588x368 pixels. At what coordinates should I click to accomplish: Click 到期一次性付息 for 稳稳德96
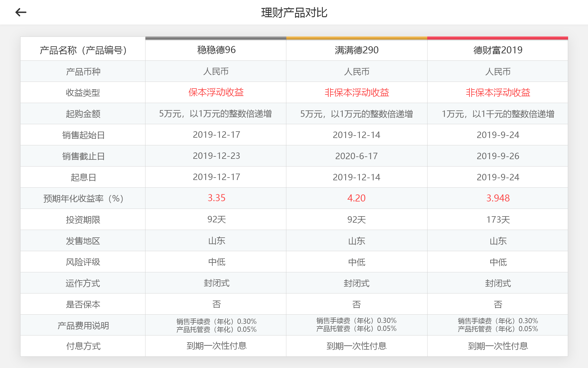tap(216, 346)
